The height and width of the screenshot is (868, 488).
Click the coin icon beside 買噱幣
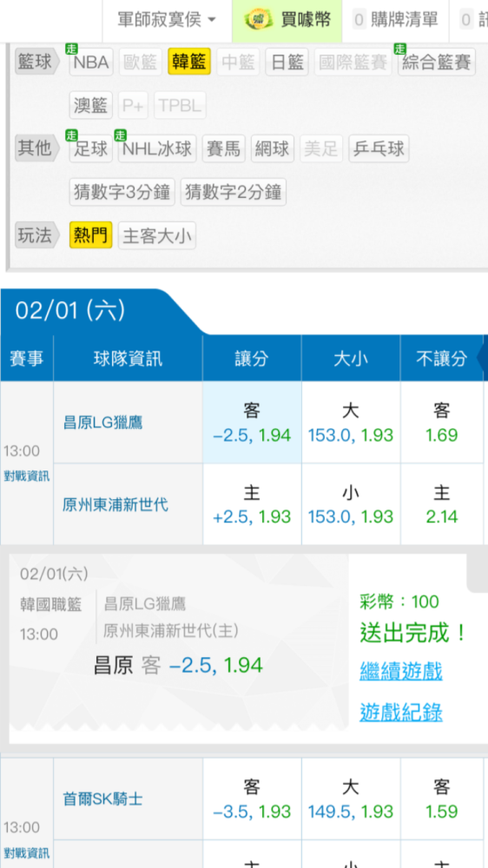click(x=259, y=21)
